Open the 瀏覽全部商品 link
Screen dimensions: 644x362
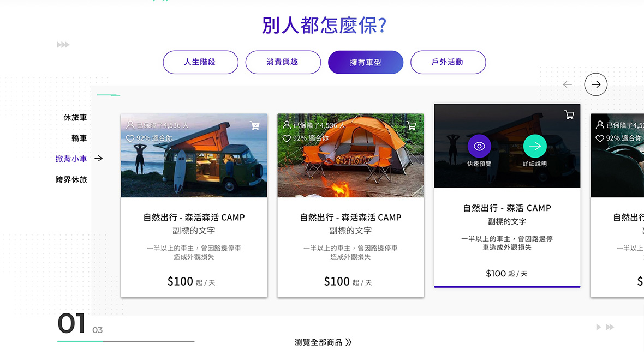click(x=323, y=342)
